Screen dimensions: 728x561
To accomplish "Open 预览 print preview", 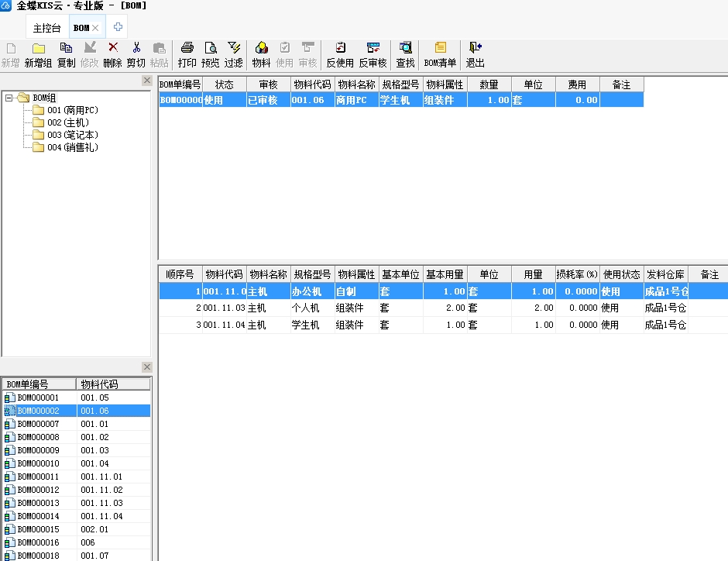I will pyautogui.click(x=210, y=54).
